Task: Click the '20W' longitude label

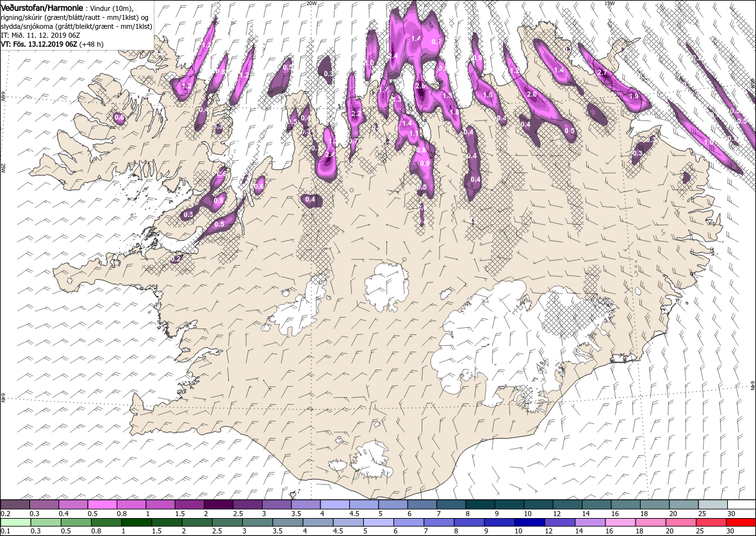Action: coord(311,3)
